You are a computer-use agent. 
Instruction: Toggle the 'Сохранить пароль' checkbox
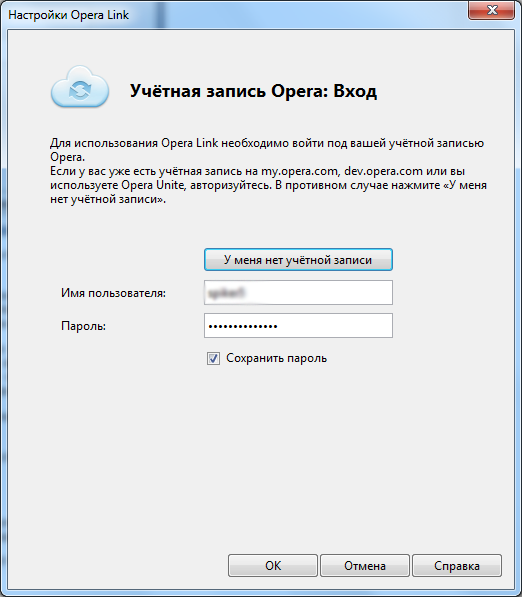[x=213, y=358]
